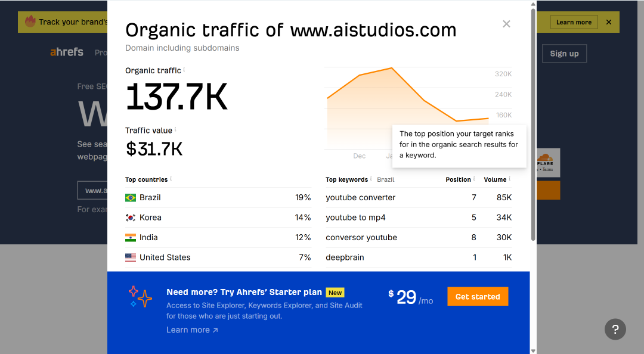Select the Brazil flag icon
644x354 pixels.
click(x=131, y=197)
